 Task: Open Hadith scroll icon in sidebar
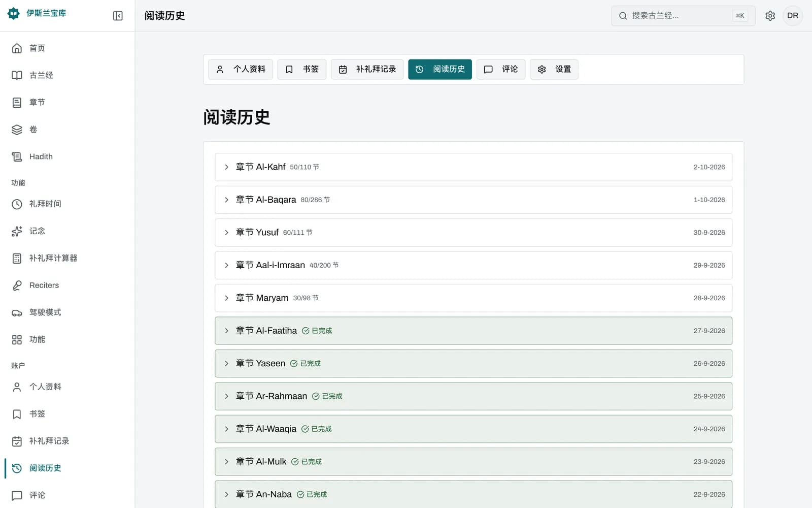pyautogui.click(x=17, y=156)
